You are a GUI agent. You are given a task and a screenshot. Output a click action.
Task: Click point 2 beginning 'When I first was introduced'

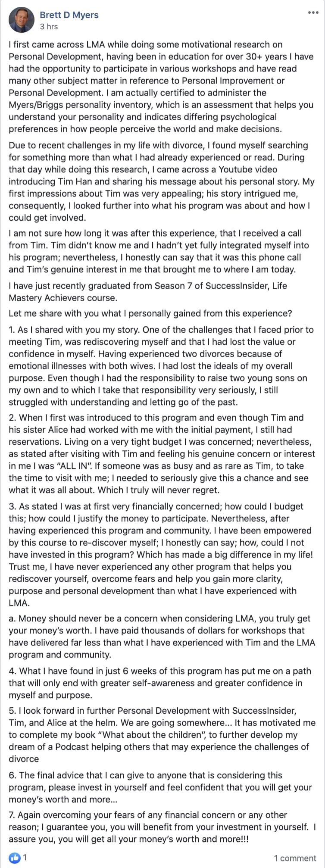coord(162,454)
